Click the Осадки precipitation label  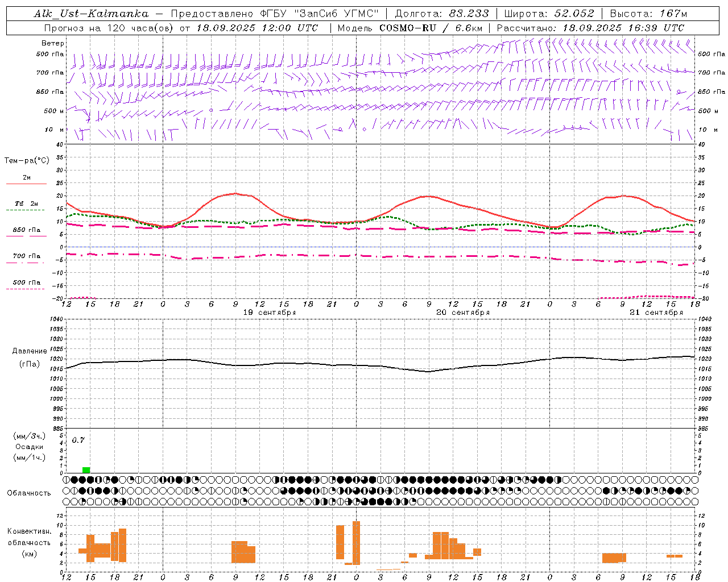click(30, 447)
